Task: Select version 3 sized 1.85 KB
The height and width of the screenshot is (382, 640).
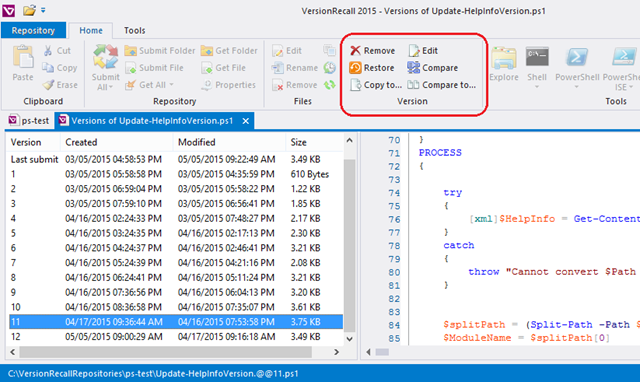Action: tap(176, 204)
